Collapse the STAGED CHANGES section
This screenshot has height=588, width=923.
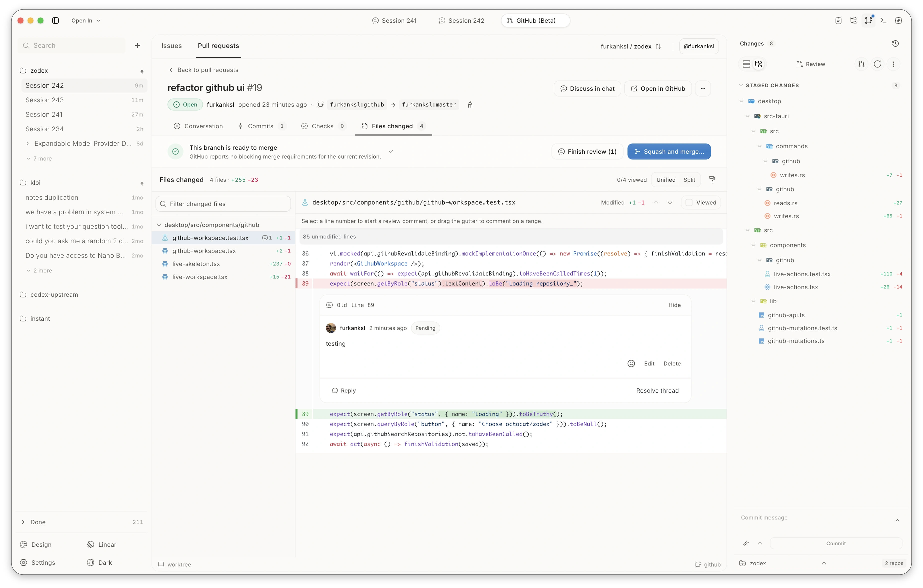(770, 85)
